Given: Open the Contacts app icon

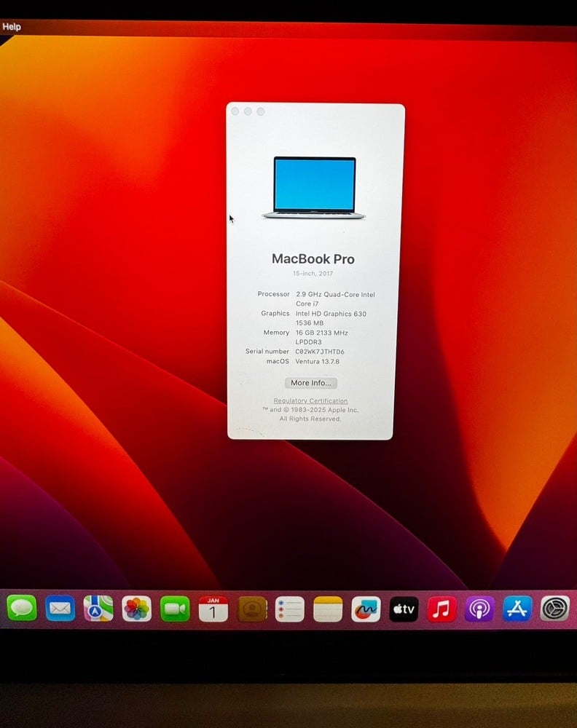Looking at the screenshot, I should [x=252, y=609].
